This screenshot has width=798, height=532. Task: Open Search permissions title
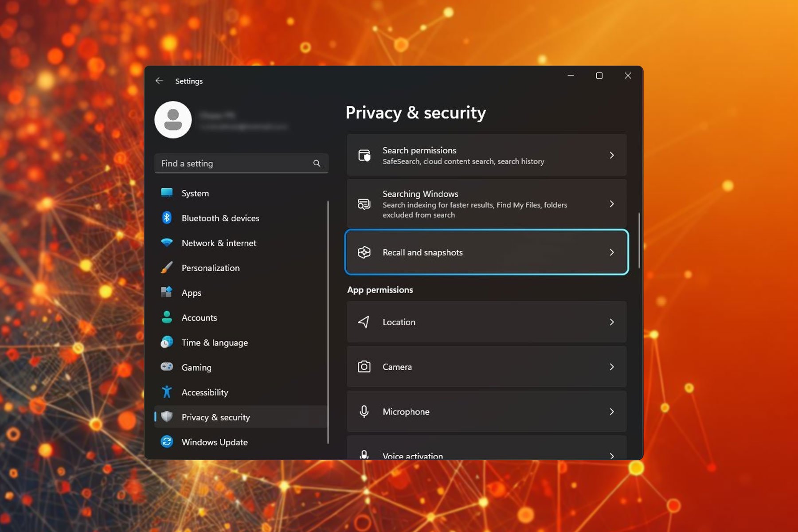tap(419, 150)
